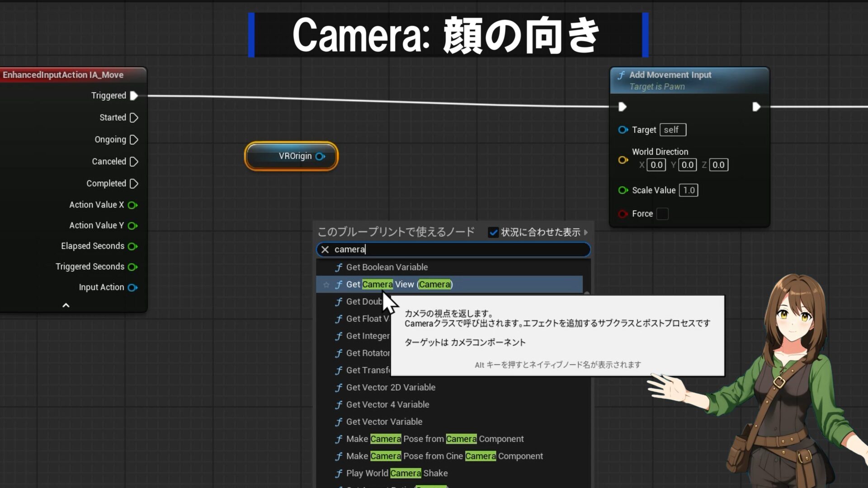The image size is (868, 488).
Task: Click the Input Action object output pin
Action: [x=132, y=288]
